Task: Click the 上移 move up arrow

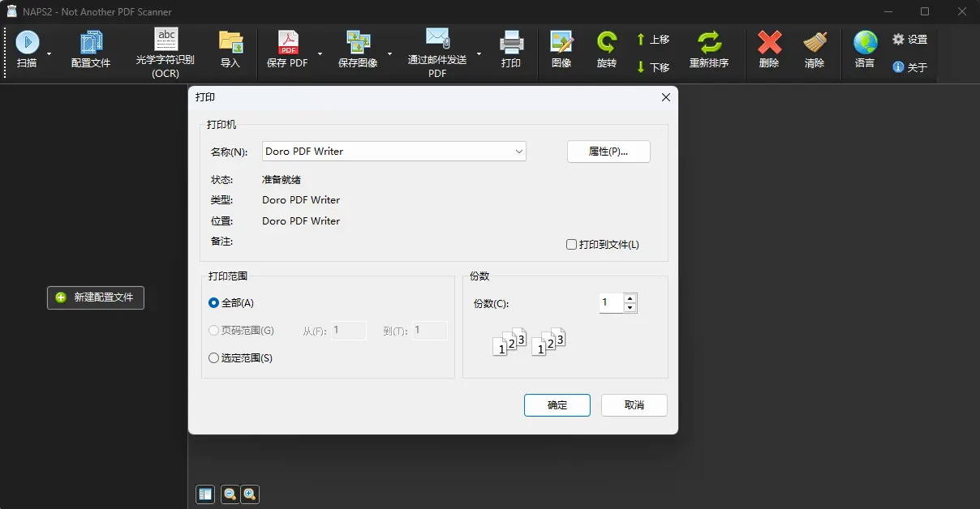Action: pyautogui.click(x=641, y=39)
